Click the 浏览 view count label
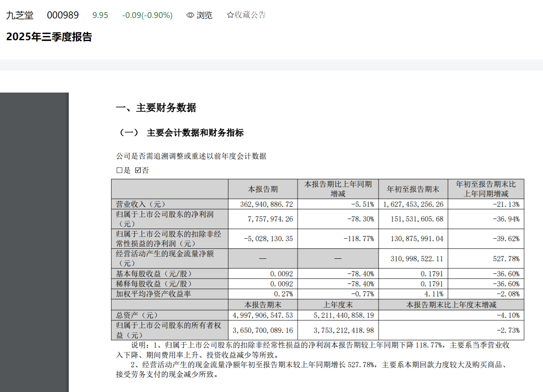Image resolution: width=543 pixels, height=392 pixels. pyautogui.click(x=204, y=15)
